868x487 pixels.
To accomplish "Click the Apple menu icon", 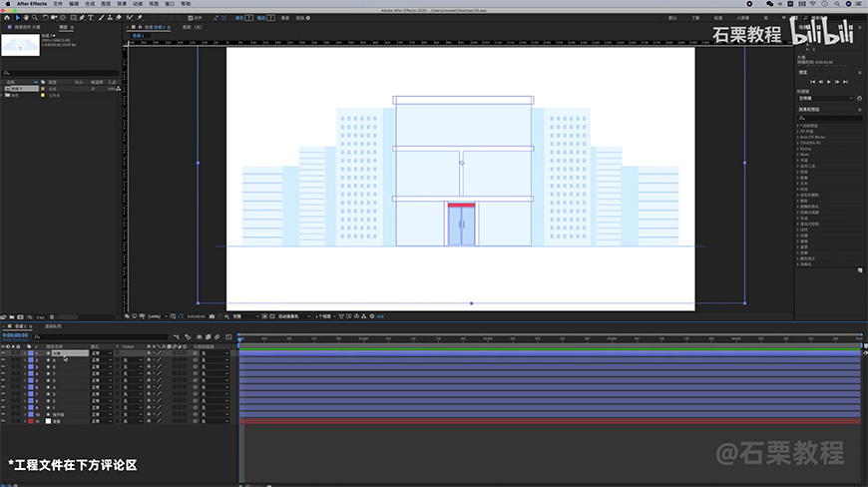I will tap(8, 3).
